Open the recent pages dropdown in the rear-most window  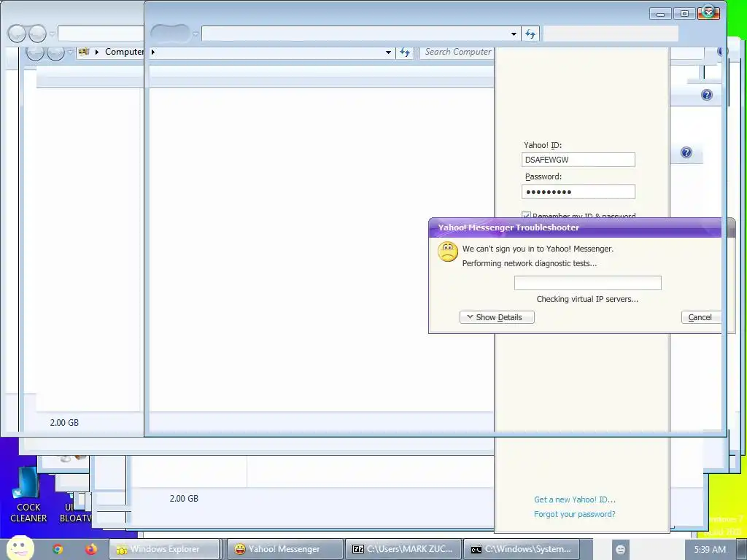pyautogui.click(x=52, y=34)
